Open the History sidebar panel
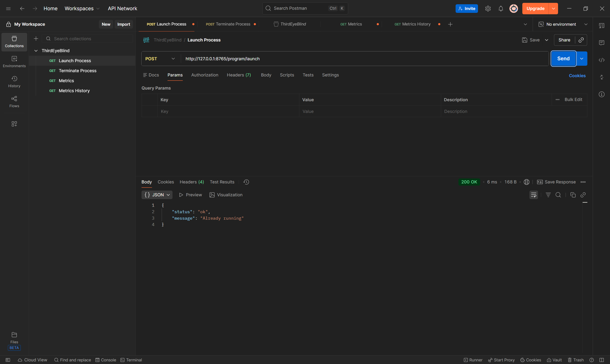The height and width of the screenshot is (364, 610). tap(14, 82)
